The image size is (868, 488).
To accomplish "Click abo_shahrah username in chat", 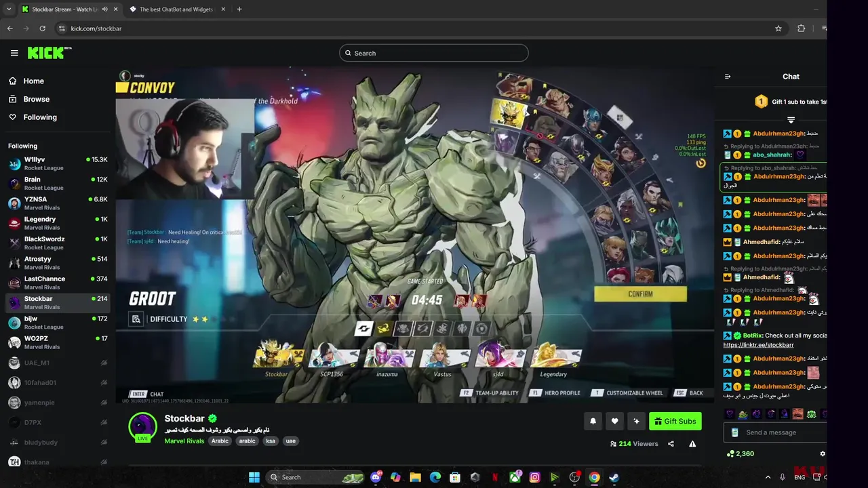I will (772, 155).
